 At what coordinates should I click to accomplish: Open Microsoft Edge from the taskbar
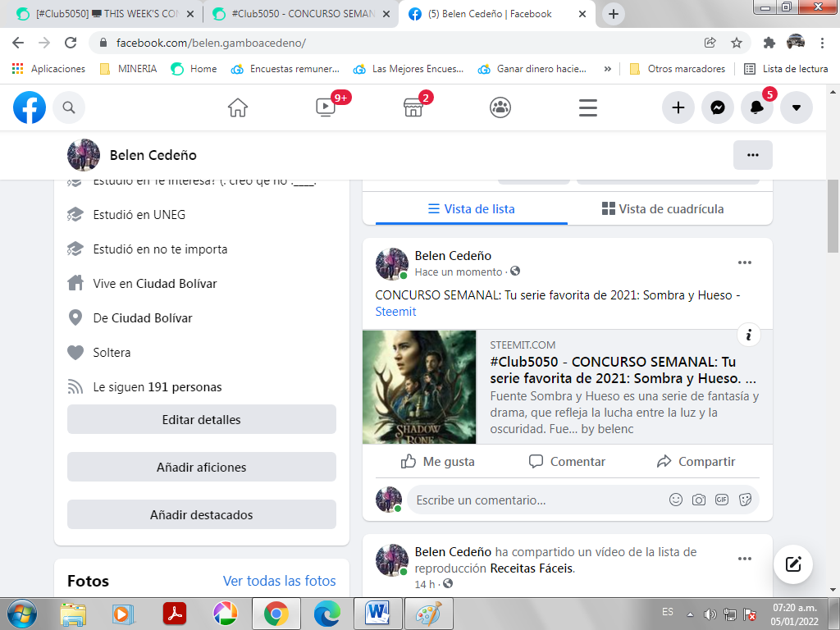[326, 614]
